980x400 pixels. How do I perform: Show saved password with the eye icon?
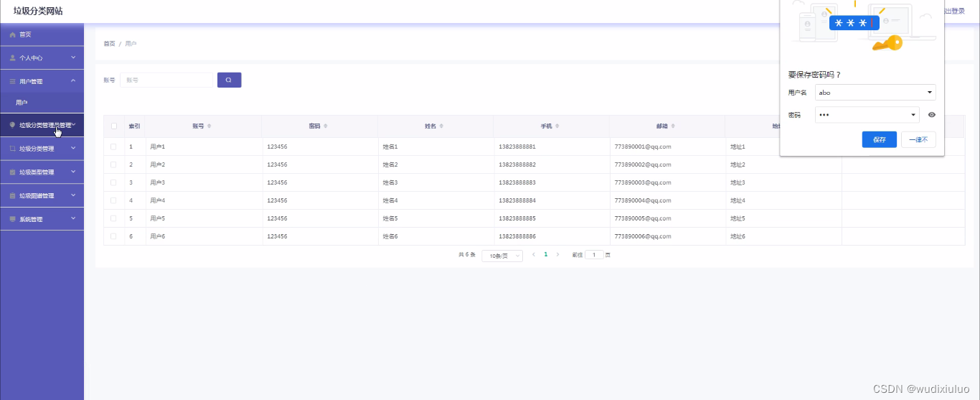(931, 115)
